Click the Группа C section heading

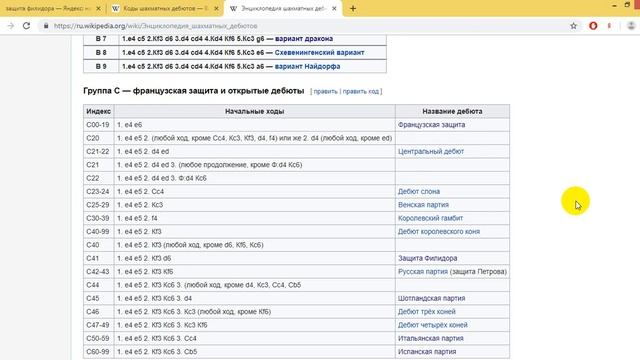(x=193, y=91)
